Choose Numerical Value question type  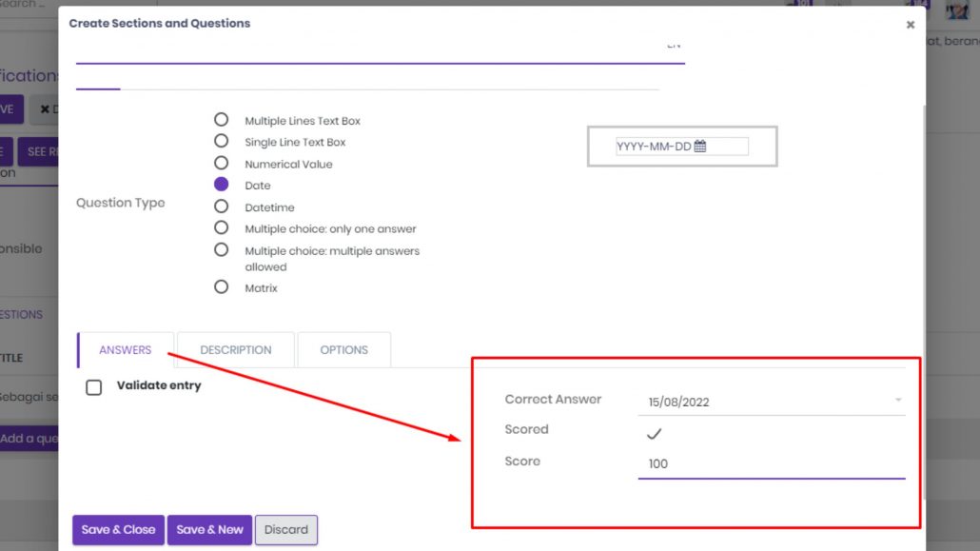pos(222,164)
